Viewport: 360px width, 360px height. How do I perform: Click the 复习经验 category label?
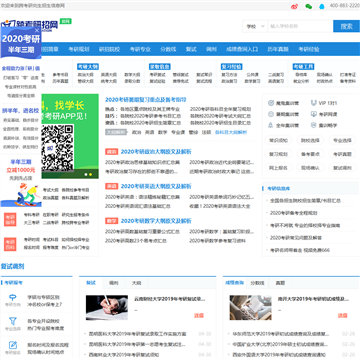[x=232, y=66]
